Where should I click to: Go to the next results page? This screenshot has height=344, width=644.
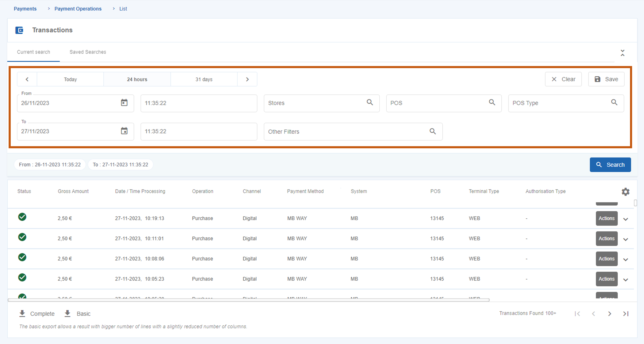pyautogui.click(x=609, y=314)
